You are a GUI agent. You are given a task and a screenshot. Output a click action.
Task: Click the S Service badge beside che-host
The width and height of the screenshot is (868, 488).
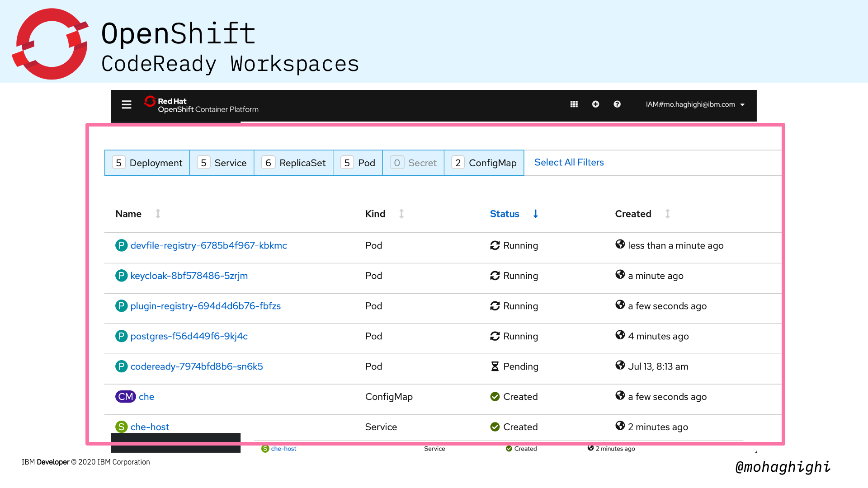(x=121, y=427)
